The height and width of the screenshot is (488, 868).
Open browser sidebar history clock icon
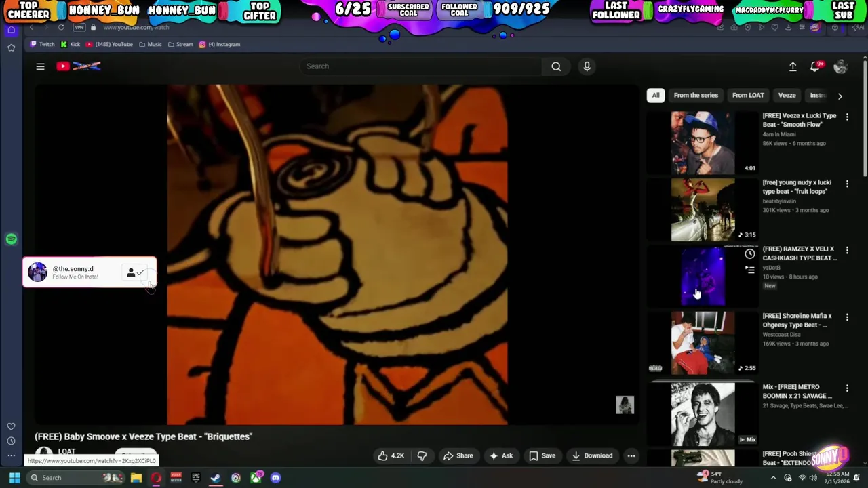tap(12, 441)
